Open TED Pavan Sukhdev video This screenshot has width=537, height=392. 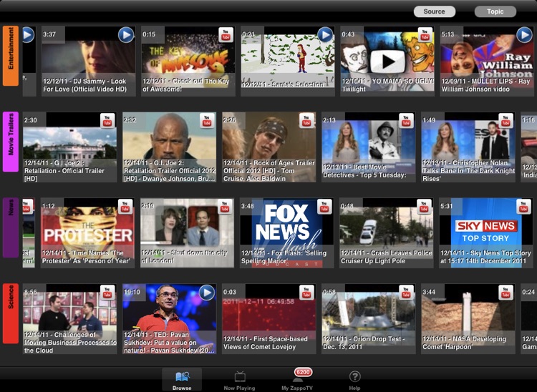[169, 319]
